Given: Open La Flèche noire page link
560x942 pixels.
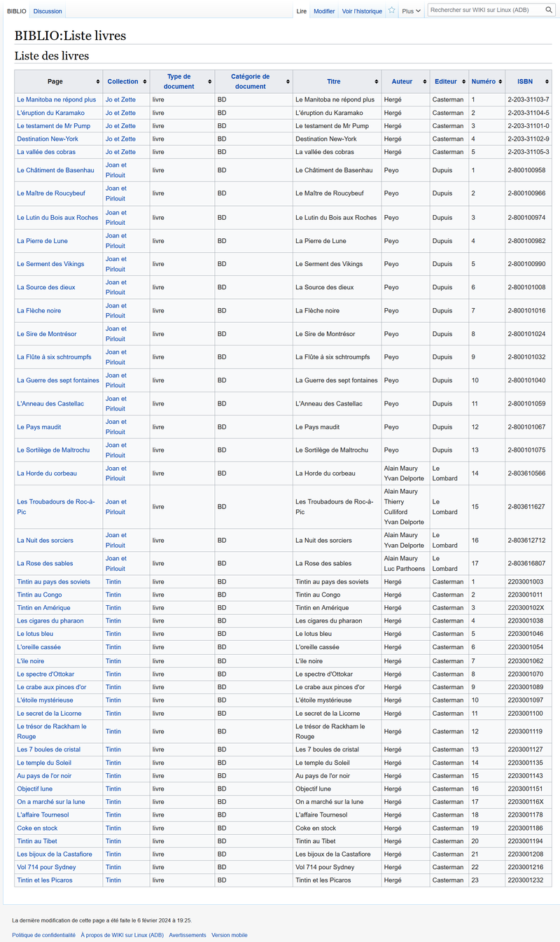Looking at the screenshot, I should coord(39,310).
